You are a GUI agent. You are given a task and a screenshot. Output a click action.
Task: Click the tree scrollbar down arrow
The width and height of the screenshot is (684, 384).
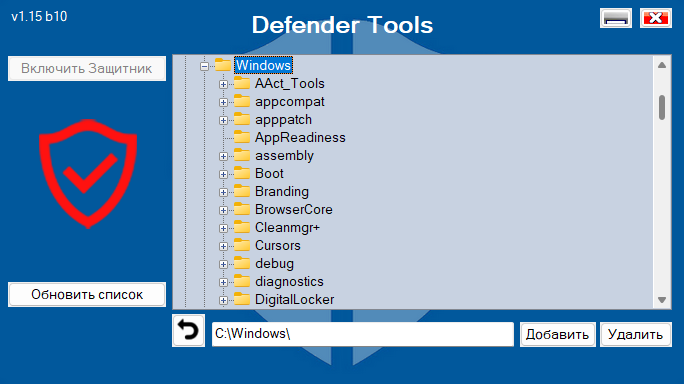coord(662,300)
